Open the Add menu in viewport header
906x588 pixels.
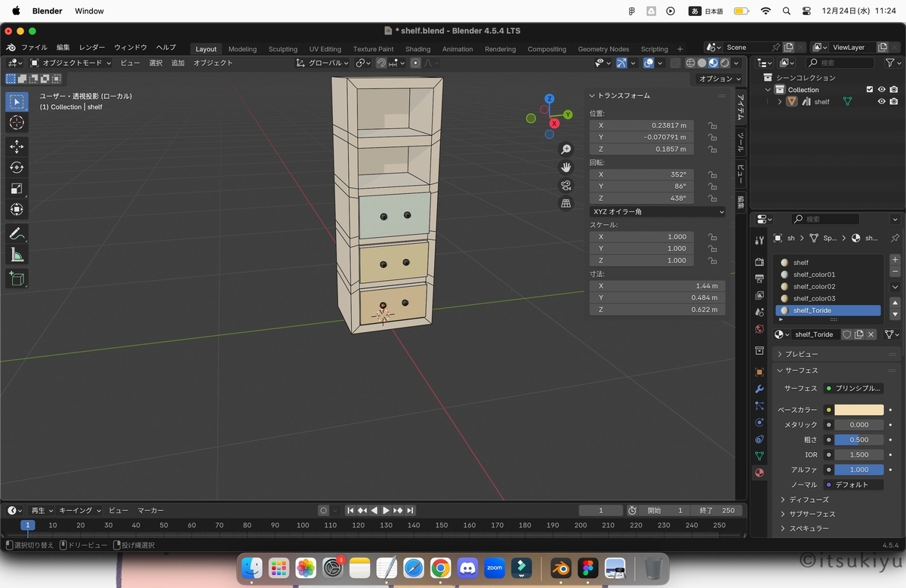(x=177, y=63)
